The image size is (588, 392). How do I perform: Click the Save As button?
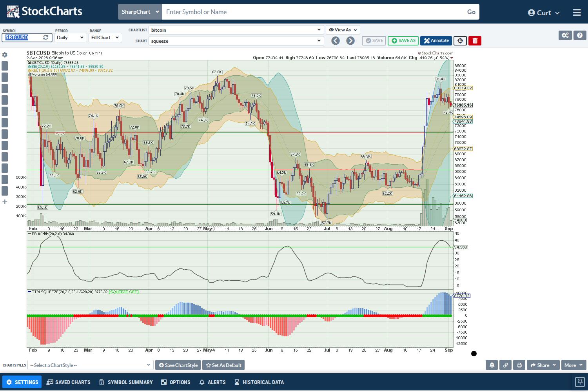[x=403, y=41]
